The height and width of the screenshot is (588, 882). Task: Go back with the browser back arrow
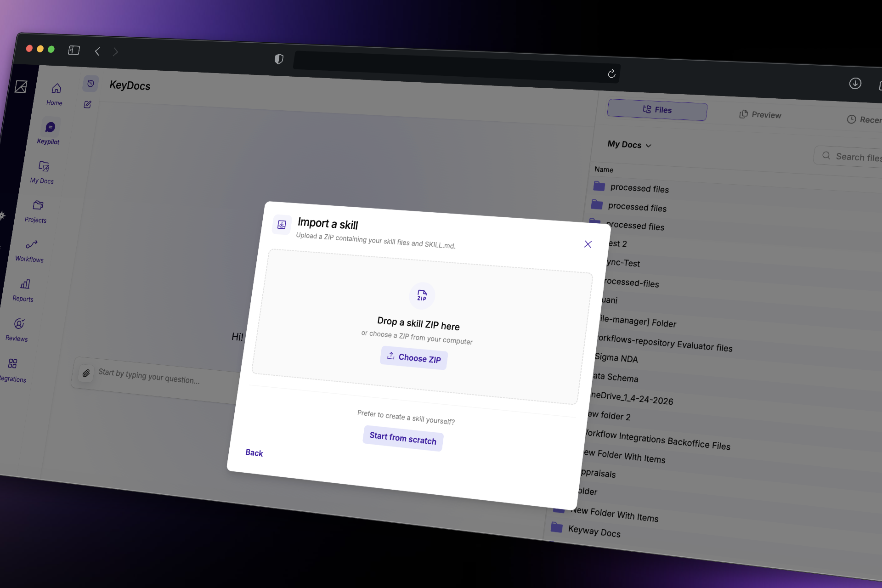[x=97, y=51]
